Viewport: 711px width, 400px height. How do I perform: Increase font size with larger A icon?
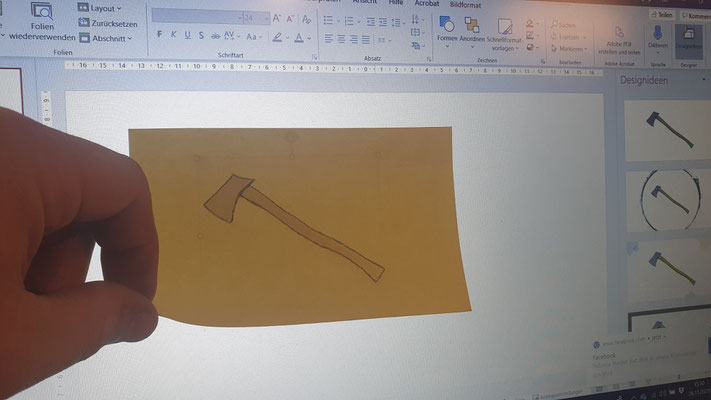[276, 19]
